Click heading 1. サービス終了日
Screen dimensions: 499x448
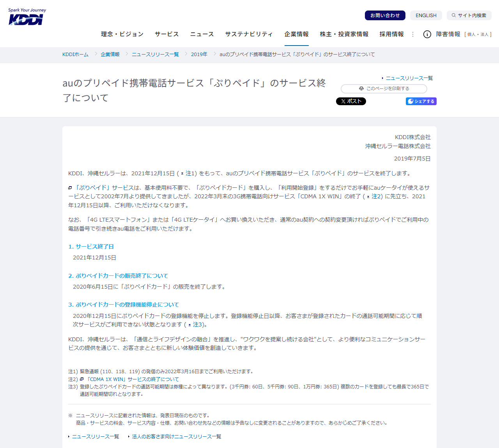tap(91, 247)
